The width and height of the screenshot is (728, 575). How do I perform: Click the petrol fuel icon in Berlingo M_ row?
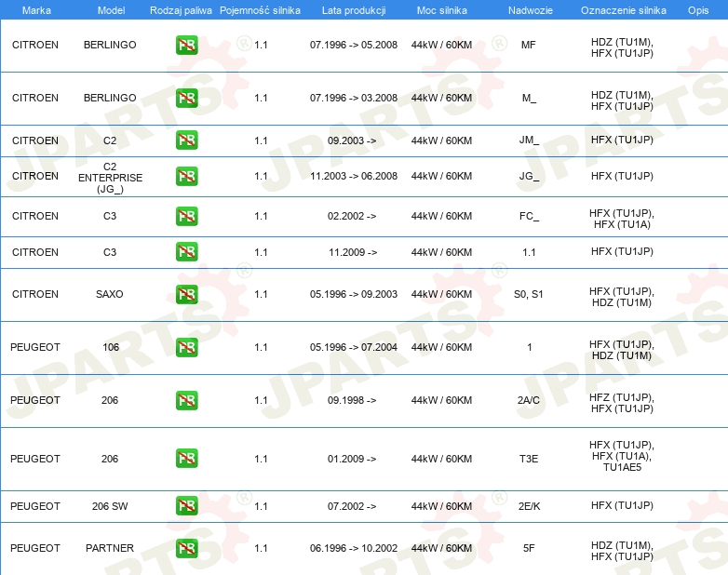pyautogui.click(x=186, y=98)
